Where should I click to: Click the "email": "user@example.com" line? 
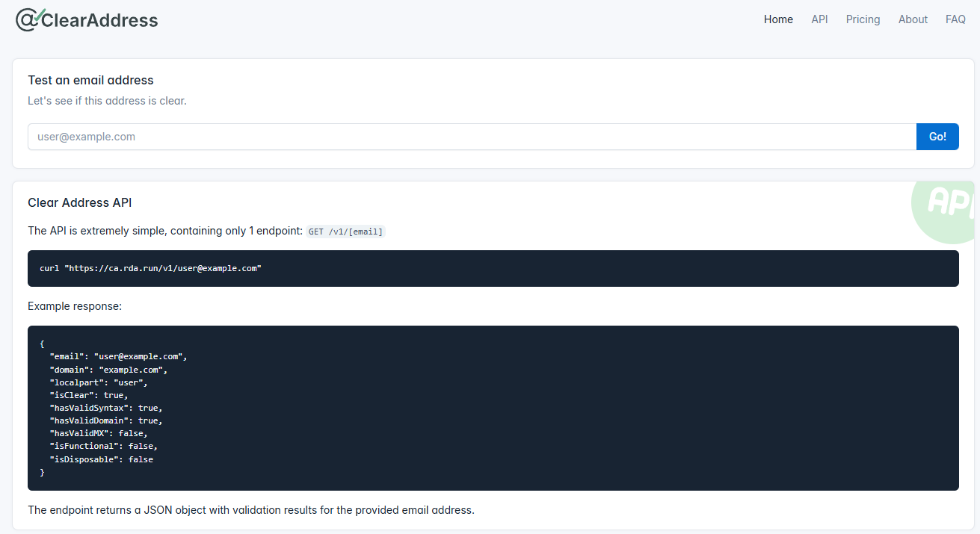(x=118, y=356)
